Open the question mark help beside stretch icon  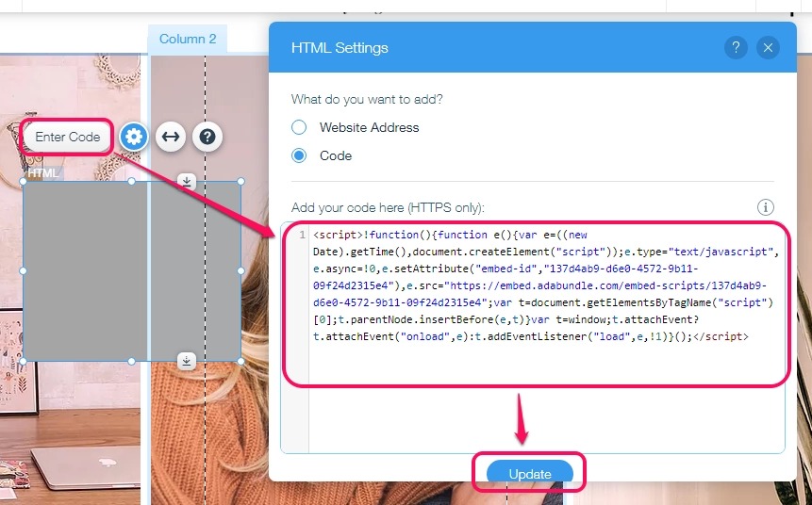pyautogui.click(x=207, y=137)
